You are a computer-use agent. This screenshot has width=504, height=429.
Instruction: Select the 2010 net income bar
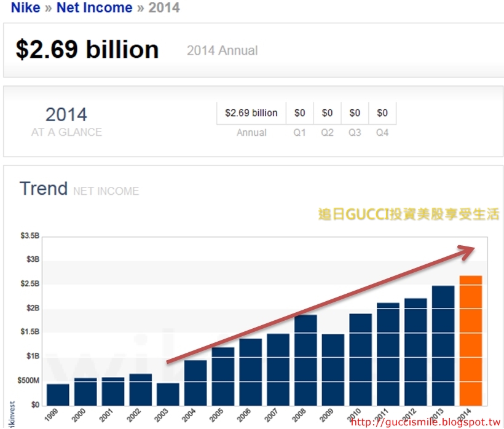pyautogui.click(x=361, y=360)
